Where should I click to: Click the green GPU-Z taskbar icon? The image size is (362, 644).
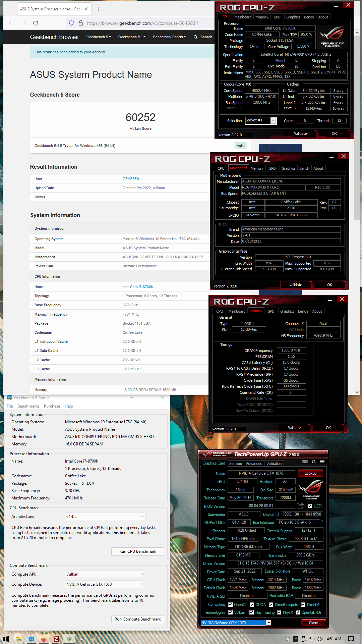click(x=69, y=639)
